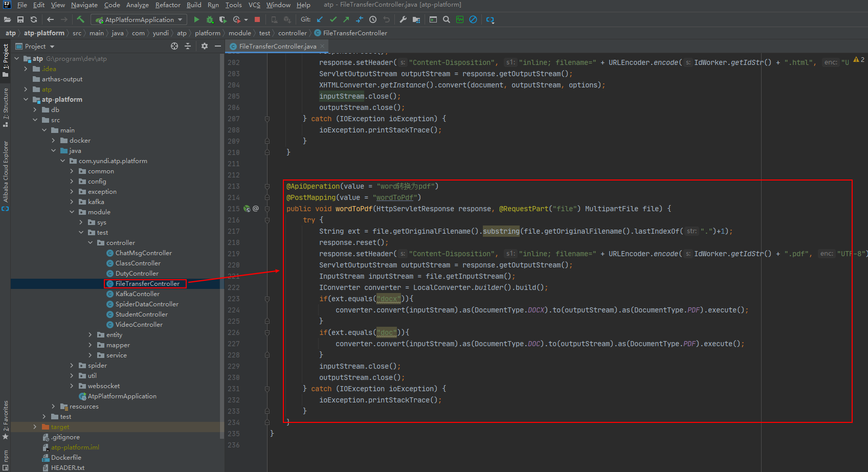
Task: Click Git commit checkmark icon
Action: pos(333,19)
